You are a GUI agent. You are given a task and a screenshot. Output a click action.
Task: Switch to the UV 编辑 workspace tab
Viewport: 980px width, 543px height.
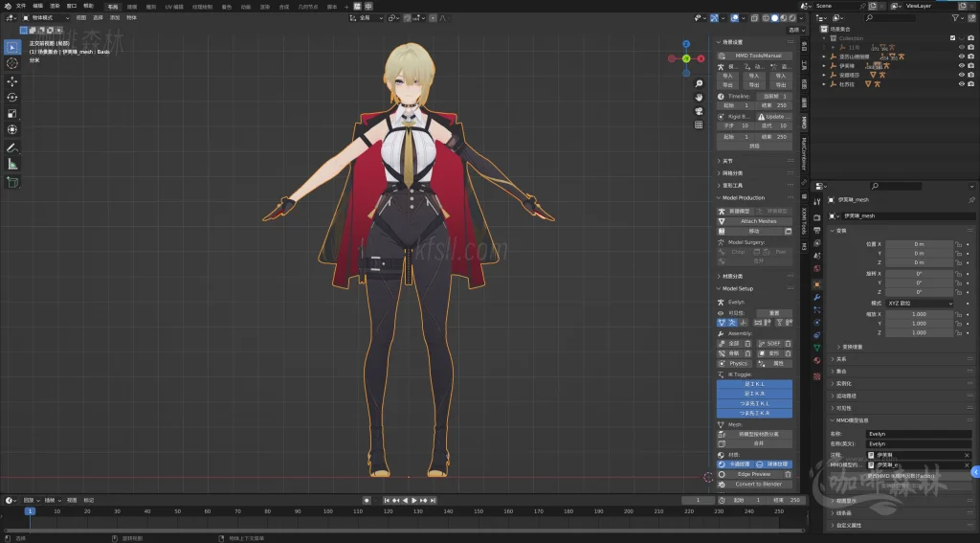click(x=174, y=7)
